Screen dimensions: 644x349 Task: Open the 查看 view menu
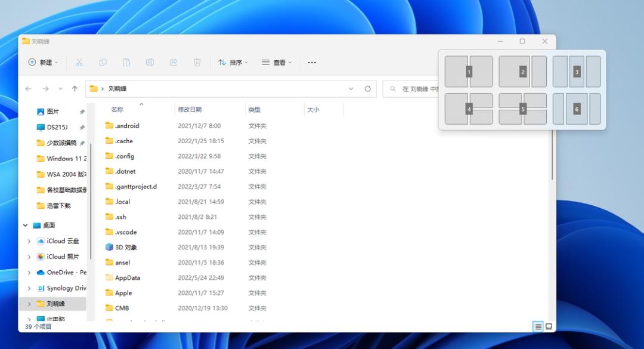tap(277, 63)
